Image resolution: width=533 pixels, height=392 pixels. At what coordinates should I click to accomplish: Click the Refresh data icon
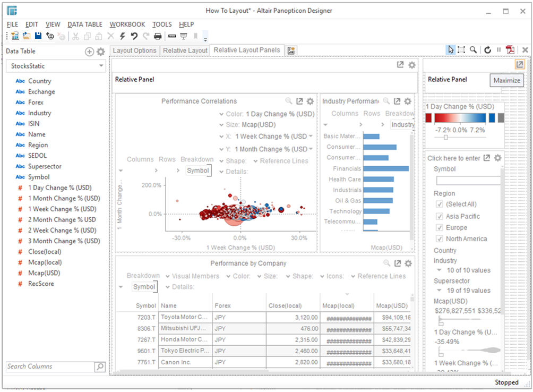487,50
